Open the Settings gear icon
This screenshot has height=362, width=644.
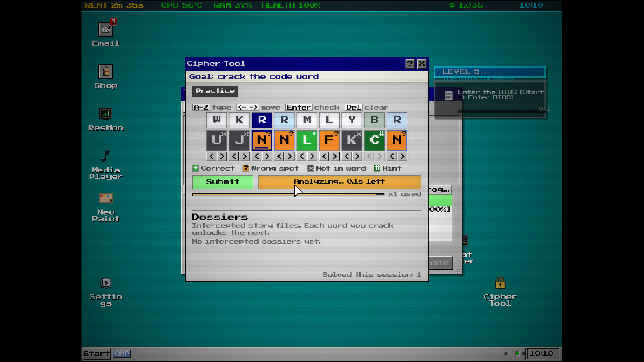coord(106,292)
